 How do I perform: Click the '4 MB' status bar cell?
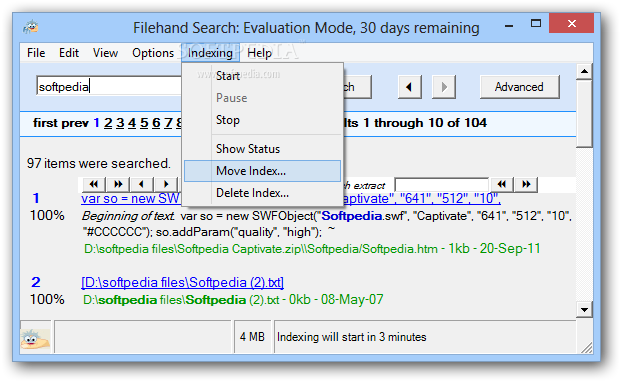click(252, 337)
